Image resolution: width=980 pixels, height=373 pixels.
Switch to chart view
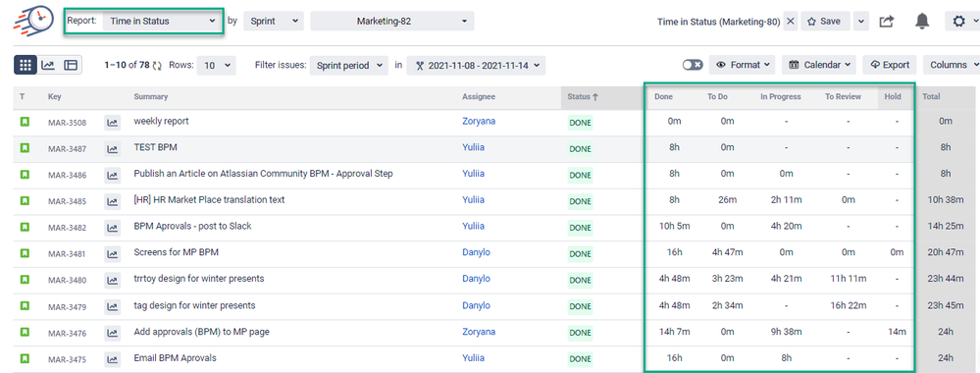pos(48,65)
